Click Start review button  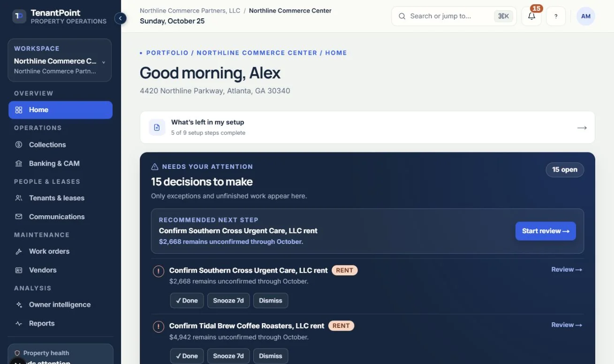tap(546, 231)
